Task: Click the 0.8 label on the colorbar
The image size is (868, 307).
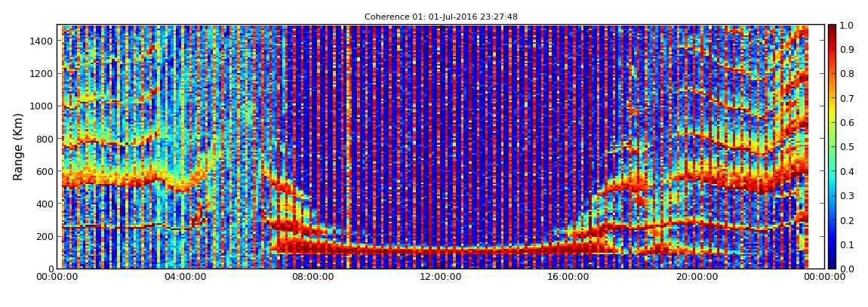Action: pyautogui.click(x=846, y=74)
